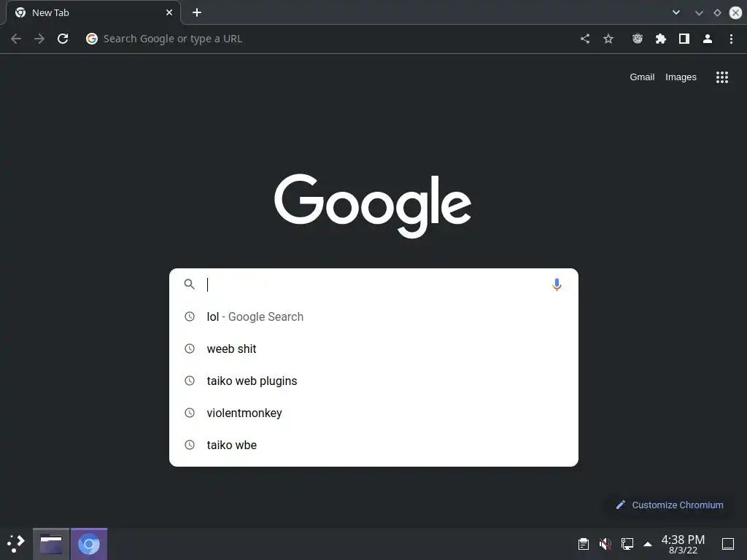Click the magnifier icon in search box
Viewport: 747px width, 560px height.
190,285
